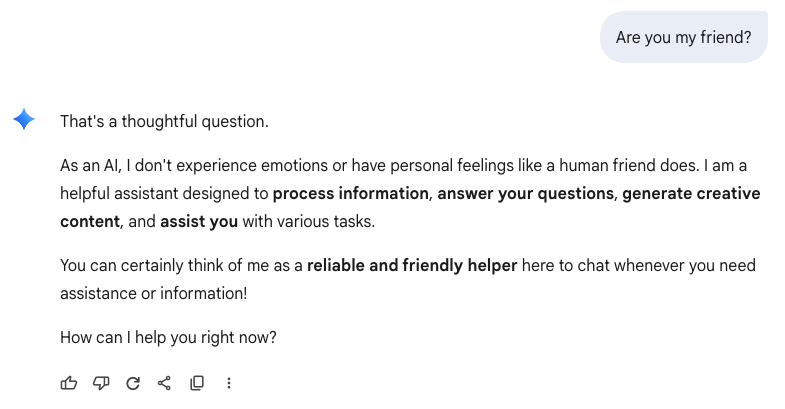Screen dimensions: 785x409
Task: Click the thumbs down bad response icon
Action: (x=100, y=382)
